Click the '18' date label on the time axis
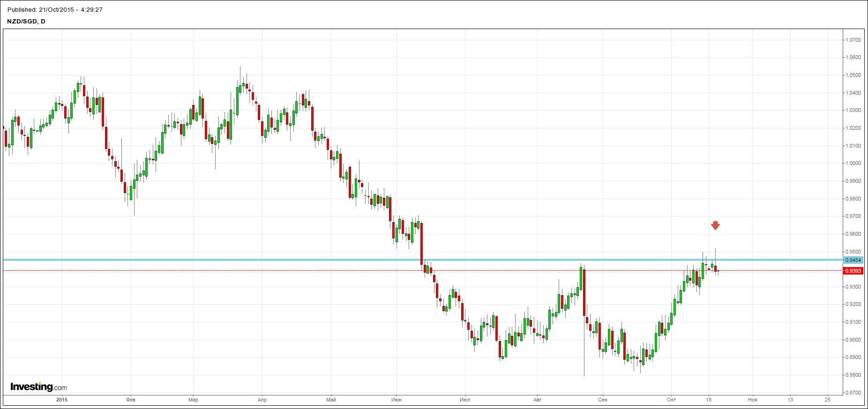The image size is (868, 409). [709, 400]
